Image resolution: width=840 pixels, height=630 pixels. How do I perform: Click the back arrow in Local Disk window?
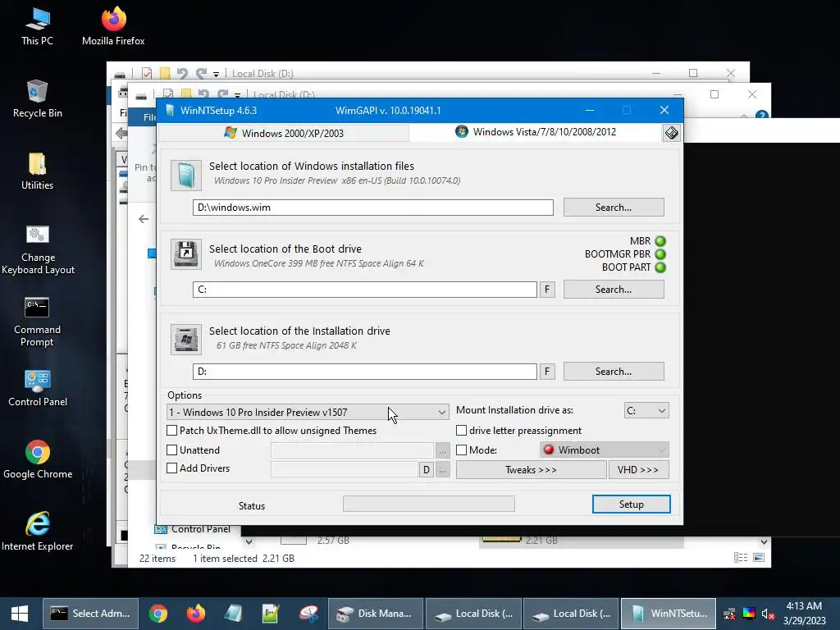[143, 218]
